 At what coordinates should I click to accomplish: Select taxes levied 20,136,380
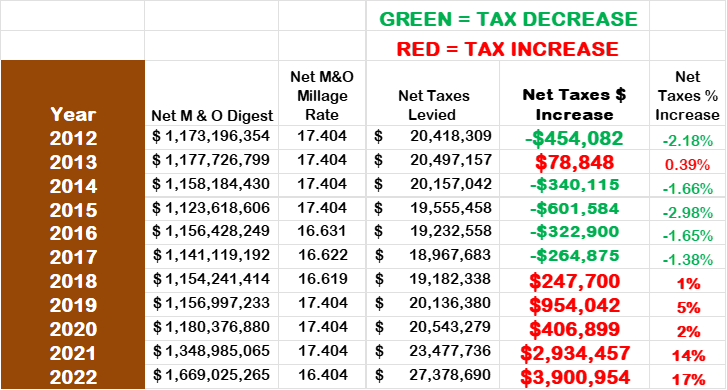coord(450,303)
